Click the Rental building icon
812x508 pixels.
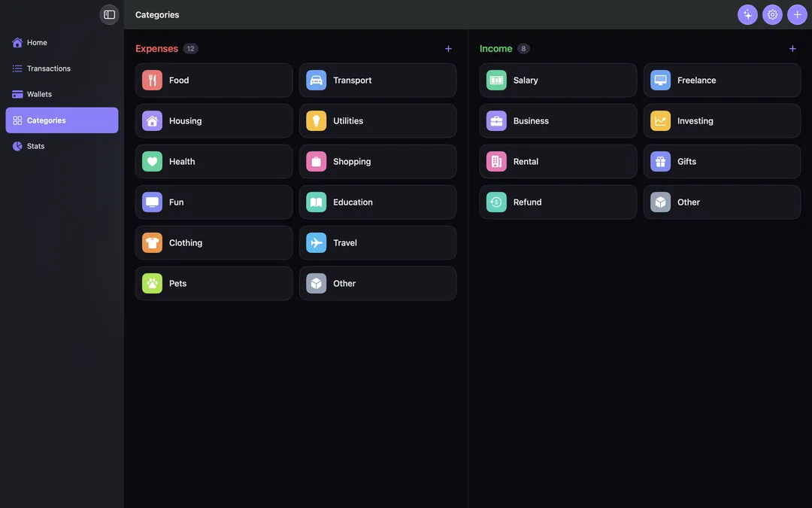496,161
